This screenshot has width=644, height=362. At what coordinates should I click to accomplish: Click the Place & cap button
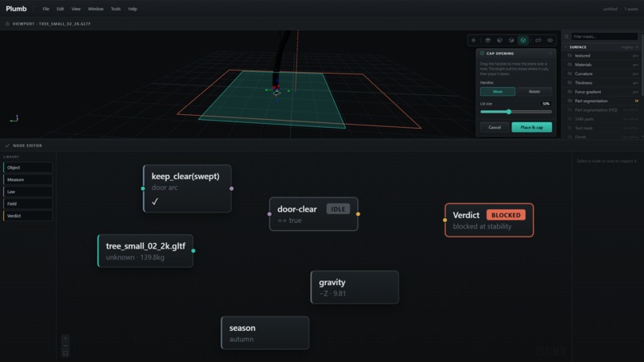(x=531, y=127)
